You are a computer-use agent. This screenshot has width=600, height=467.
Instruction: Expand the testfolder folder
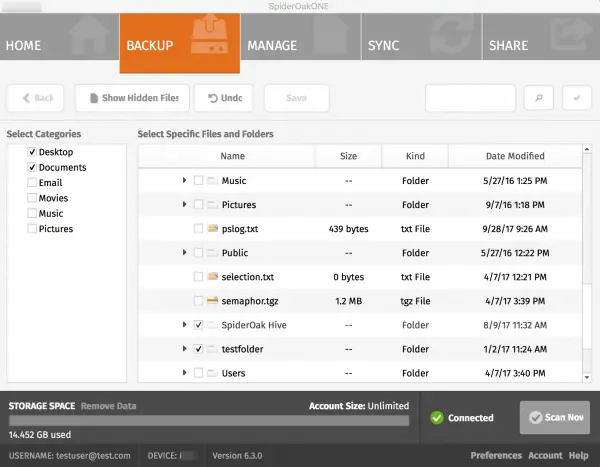[x=184, y=349]
